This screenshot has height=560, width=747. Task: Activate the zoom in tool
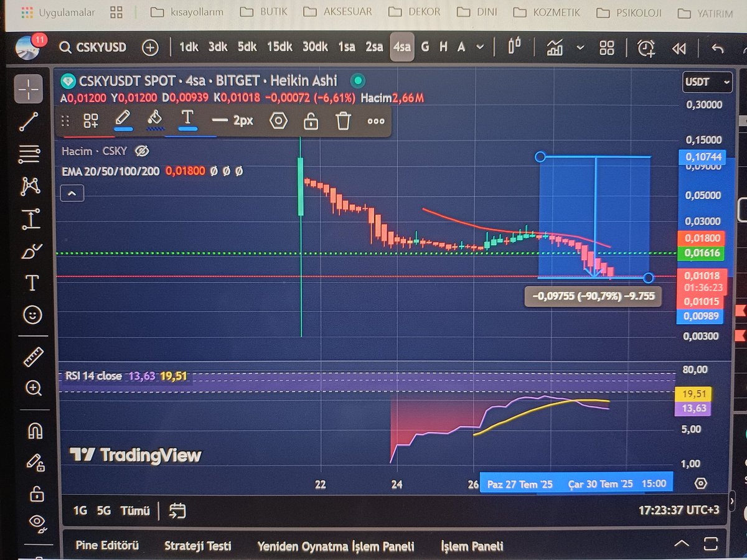[x=33, y=390]
